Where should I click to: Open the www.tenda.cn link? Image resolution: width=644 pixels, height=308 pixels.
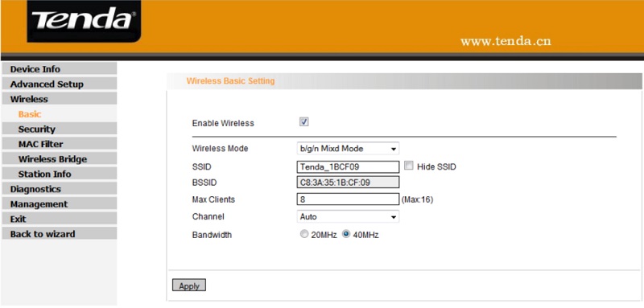[506, 42]
